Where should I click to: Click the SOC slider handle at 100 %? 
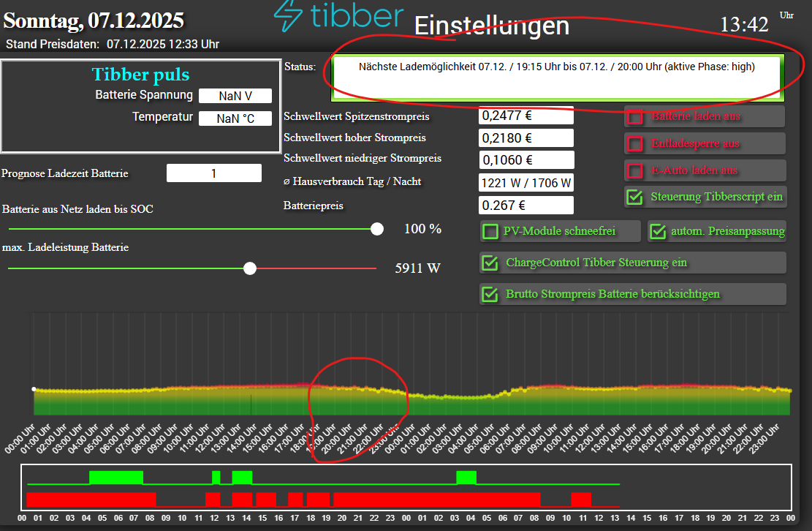377,229
